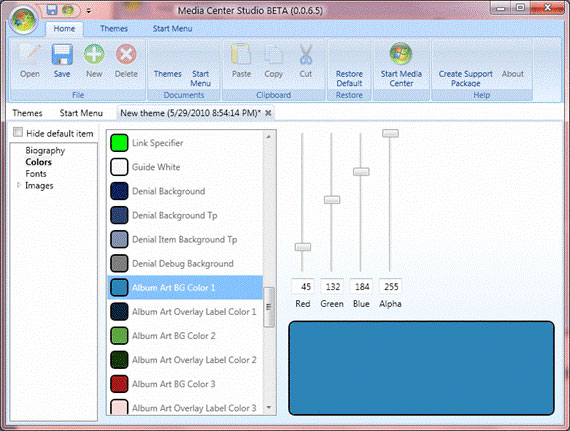Click the Guide White swatch
Viewport: 570px width, 431px height.
[x=119, y=167]
